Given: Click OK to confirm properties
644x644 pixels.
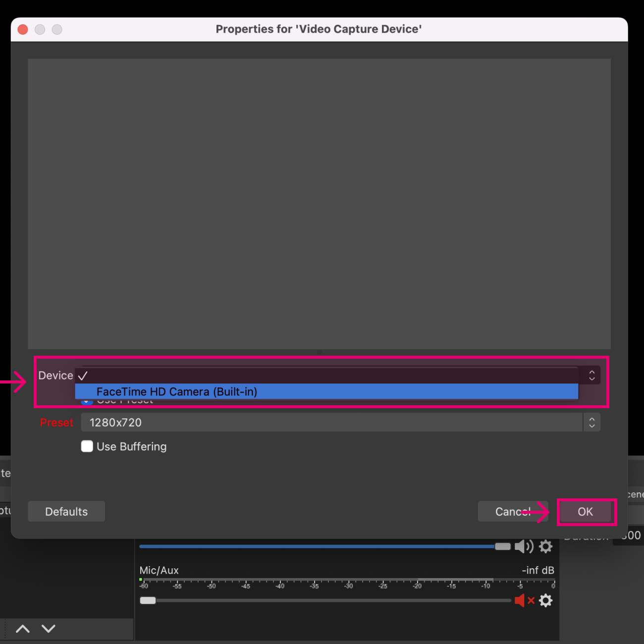Looking at the screenshot, I should (x=587, y=512).
